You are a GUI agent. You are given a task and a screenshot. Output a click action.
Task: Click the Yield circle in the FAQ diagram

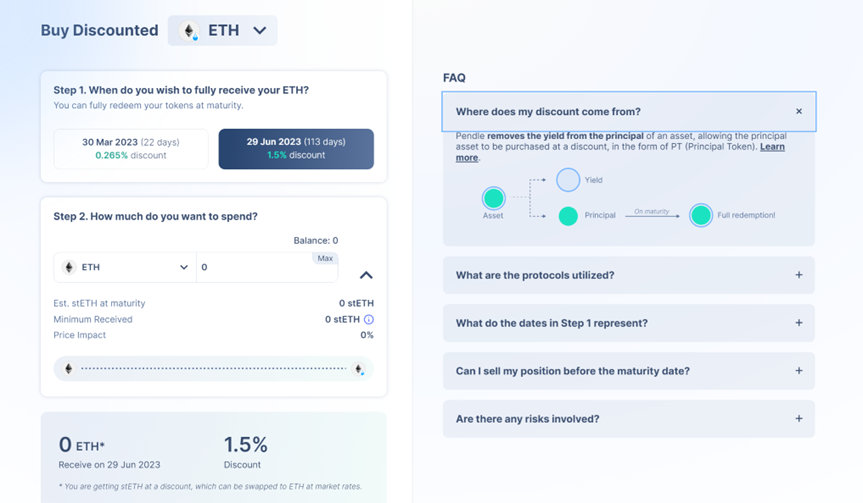pos(568,180)
